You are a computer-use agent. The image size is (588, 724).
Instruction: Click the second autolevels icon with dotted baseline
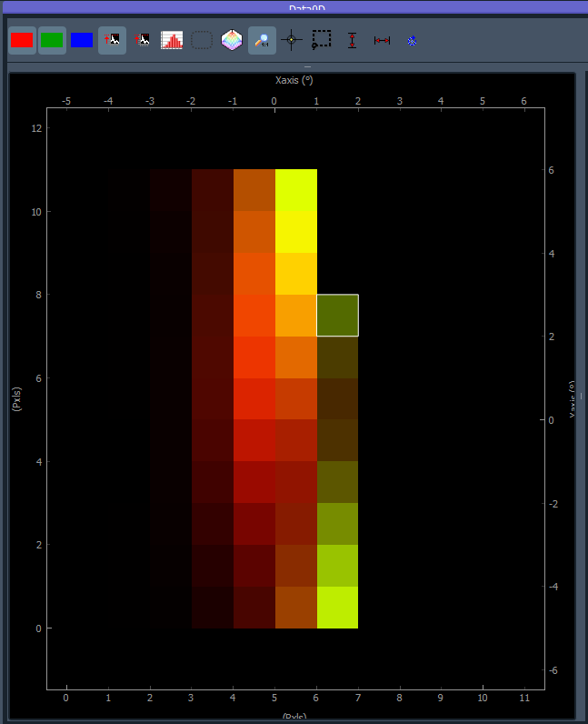tap(142, 41)
